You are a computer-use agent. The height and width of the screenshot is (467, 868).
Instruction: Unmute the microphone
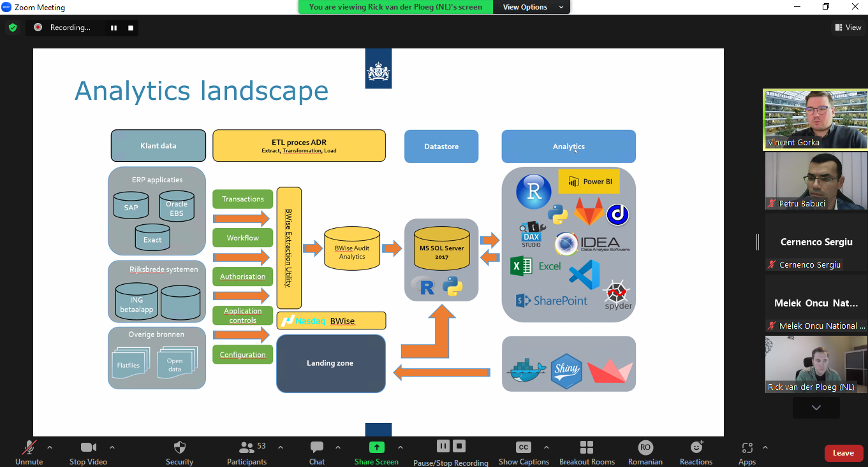29,452
